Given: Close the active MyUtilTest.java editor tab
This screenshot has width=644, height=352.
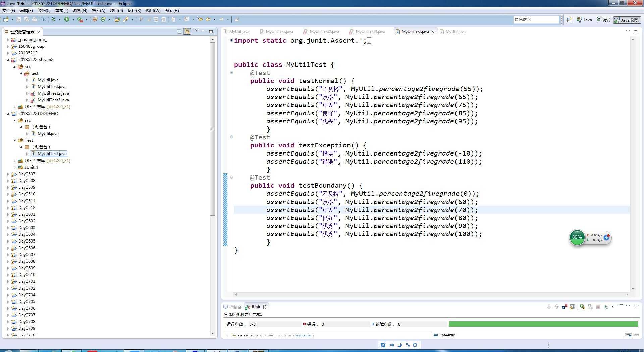Looking at the screenshot, I should (x=433, y=32).
